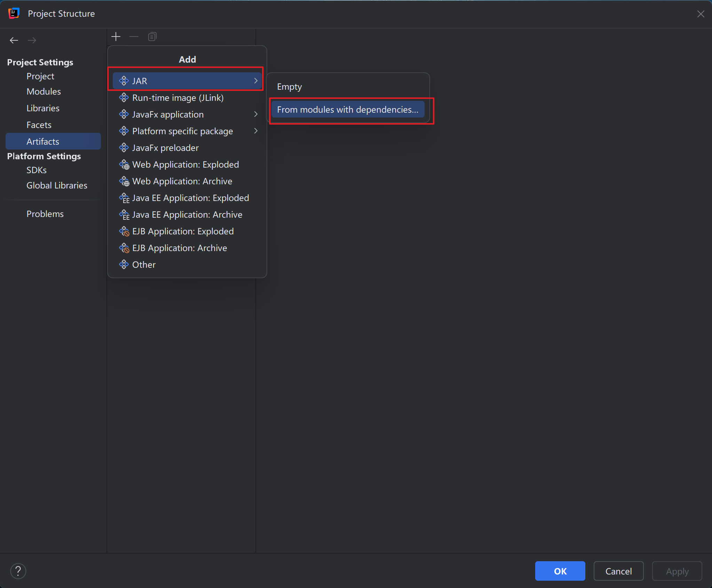Click the IntelliJ IDEA logo icon
The height and width of the screenshot is (588, 712).
pyautogui.click(x=14, y=14)
